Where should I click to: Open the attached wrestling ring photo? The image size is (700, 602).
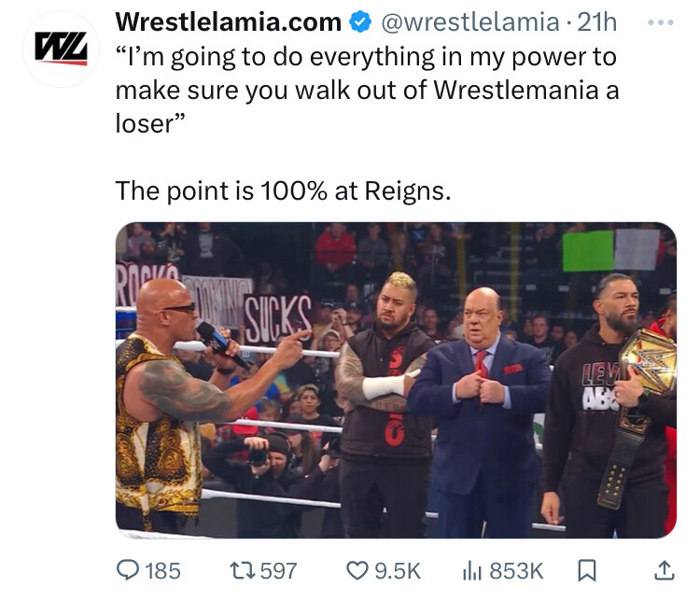tap(396, 380)
